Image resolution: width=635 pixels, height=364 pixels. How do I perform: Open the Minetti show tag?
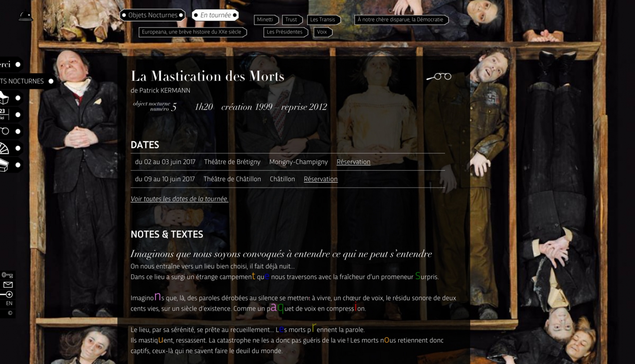(266, 20)
